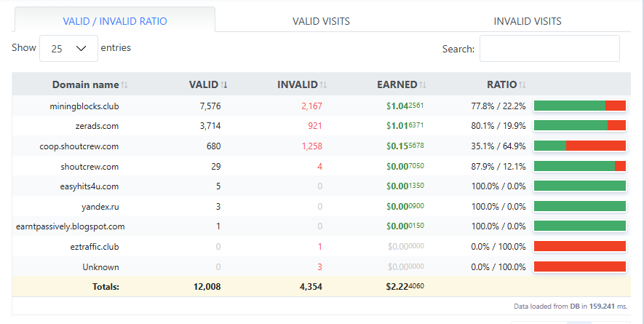
Task: Select the eztraffic.club domain name
Action: pyautogui.click(x=95, y=247)
